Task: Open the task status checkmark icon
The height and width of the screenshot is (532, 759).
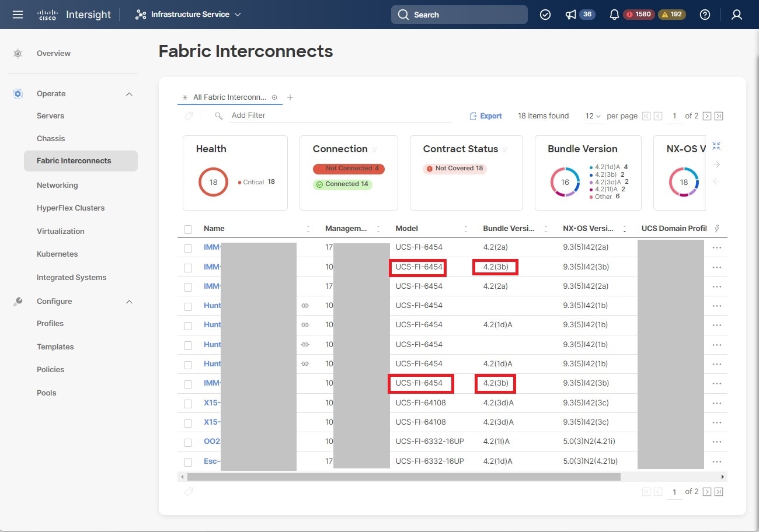Action: [x=545, y=15]
